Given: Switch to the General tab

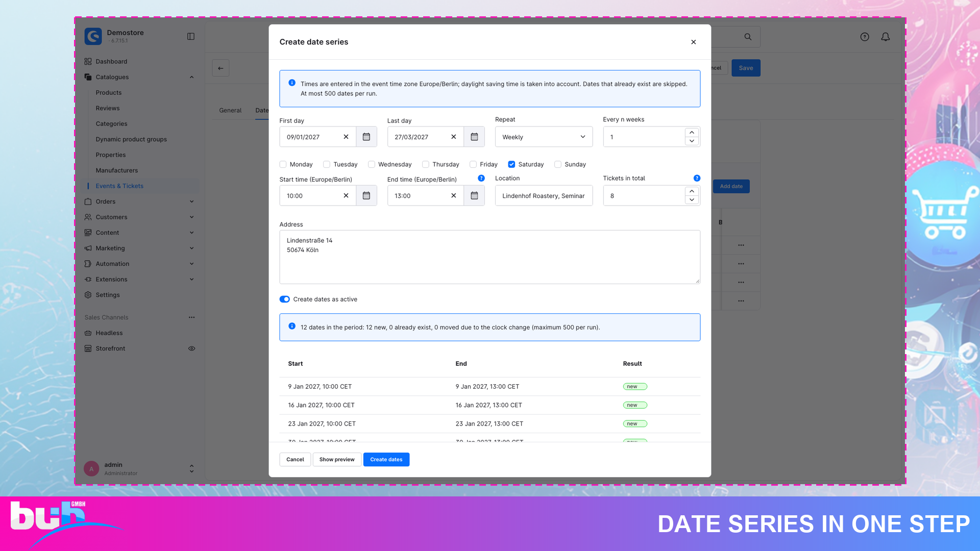Looking at the screenshot, I should [230, 110].
